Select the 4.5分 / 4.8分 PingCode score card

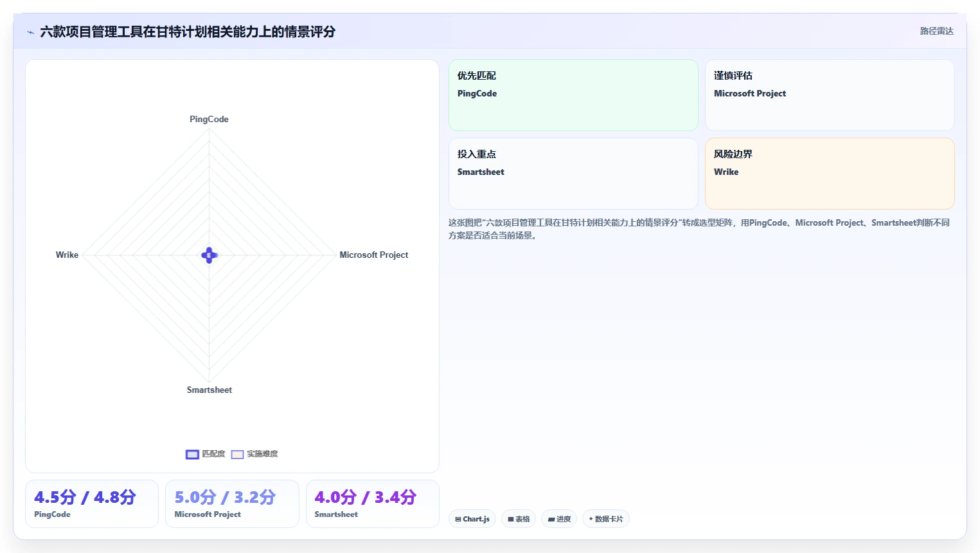pyautogui.click(x=92, y=503)
